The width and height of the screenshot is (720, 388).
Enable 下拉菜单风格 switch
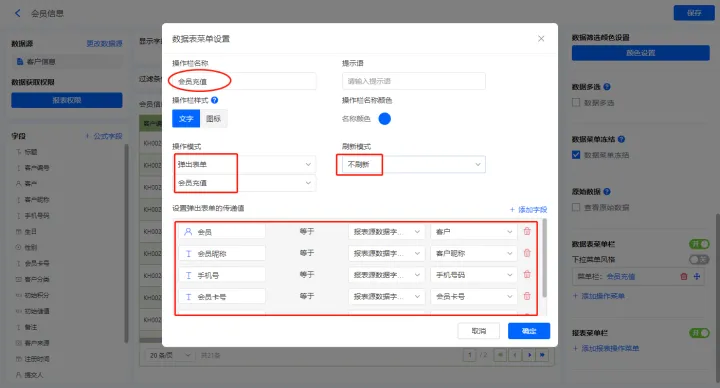tap(699, 259)
